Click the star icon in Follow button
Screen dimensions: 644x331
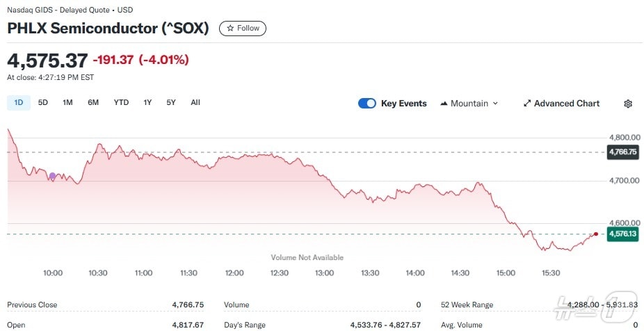pyautogui.click(x=230, y=29)
